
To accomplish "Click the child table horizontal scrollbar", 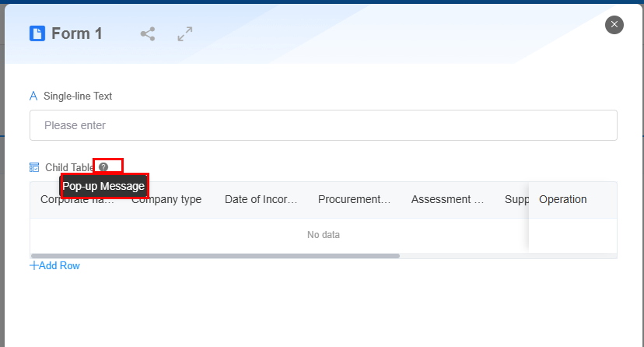I will pos(215,256).
